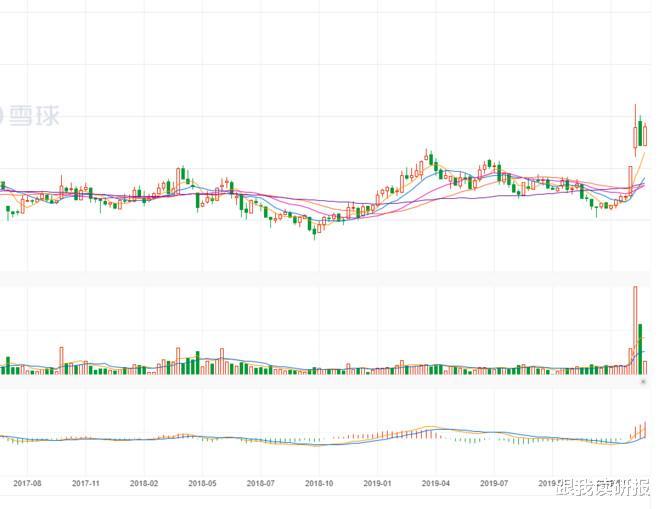660x509 pixels.
Task: Select the 2018-02 date label on the time axis
Action: (144, 483)
